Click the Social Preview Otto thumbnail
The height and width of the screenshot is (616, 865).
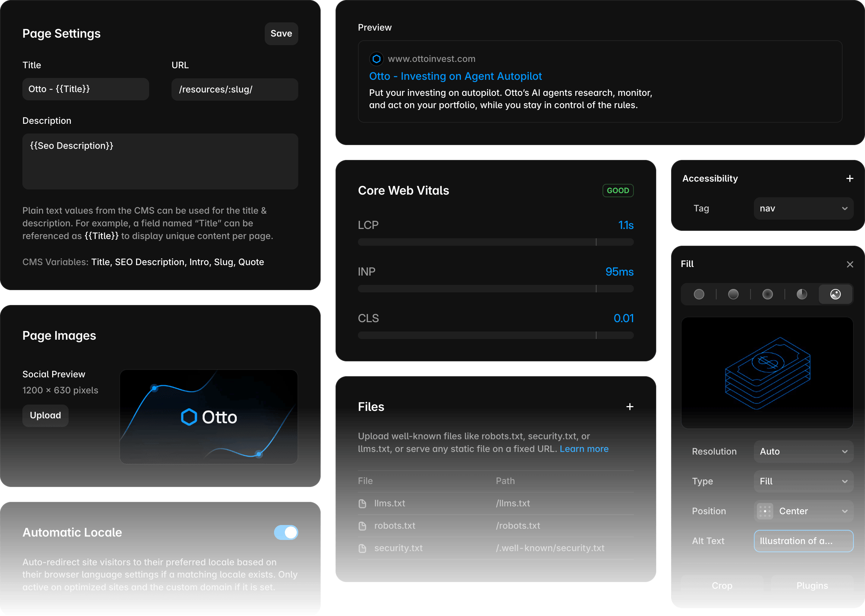(x=208, y=417)
